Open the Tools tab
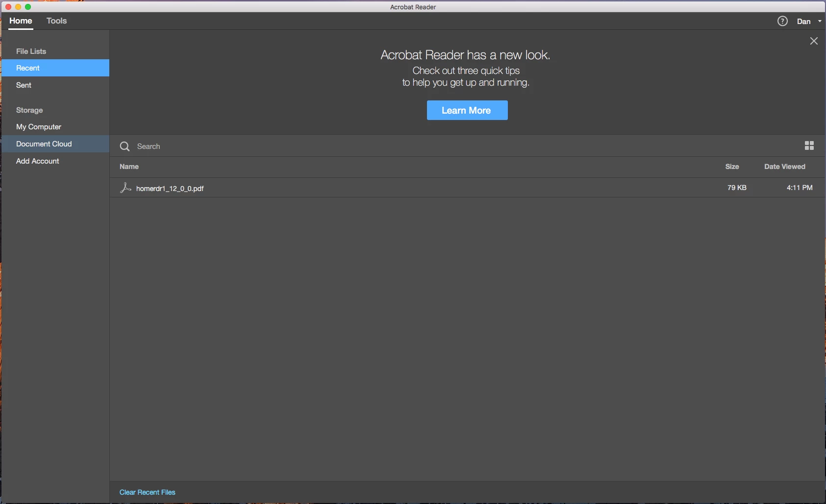Image resolution: width=826 pixels, height=504 pixels. [x=56, y=21]
